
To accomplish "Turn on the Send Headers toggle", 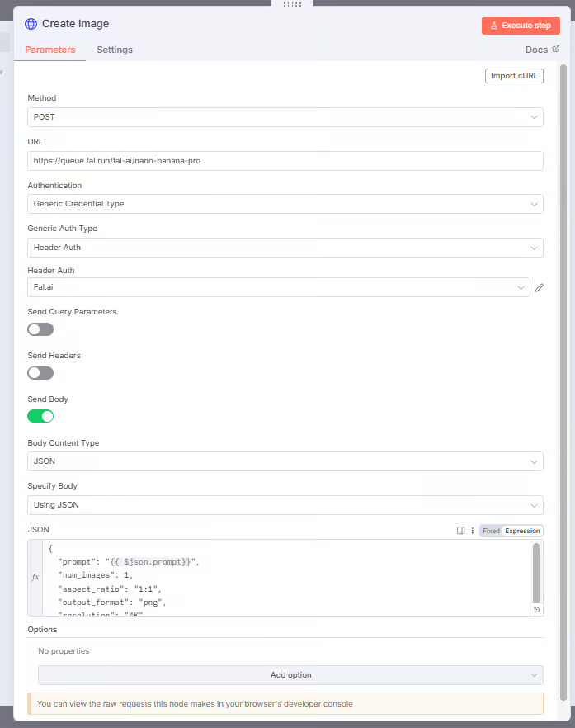I will (x=40, y=373).
